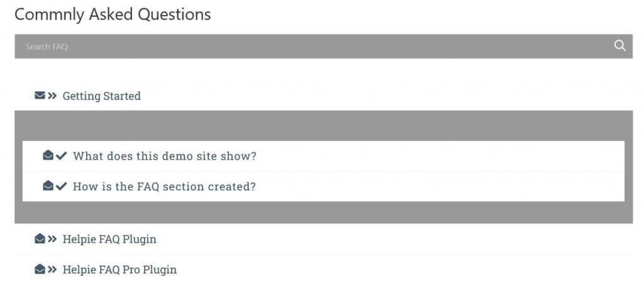Click open-envelope icon for FAQ section question
The width and height of the screenshot is (644, 281).
[x=48, y=186]
